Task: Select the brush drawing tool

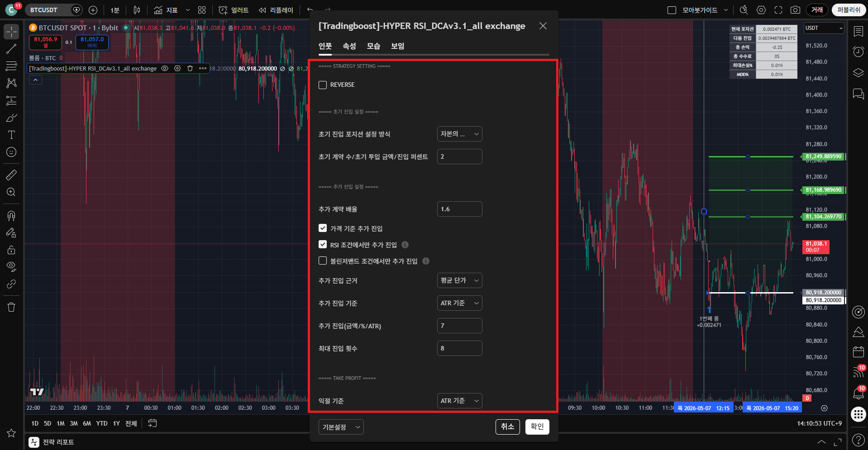Action: pos(11,118)
